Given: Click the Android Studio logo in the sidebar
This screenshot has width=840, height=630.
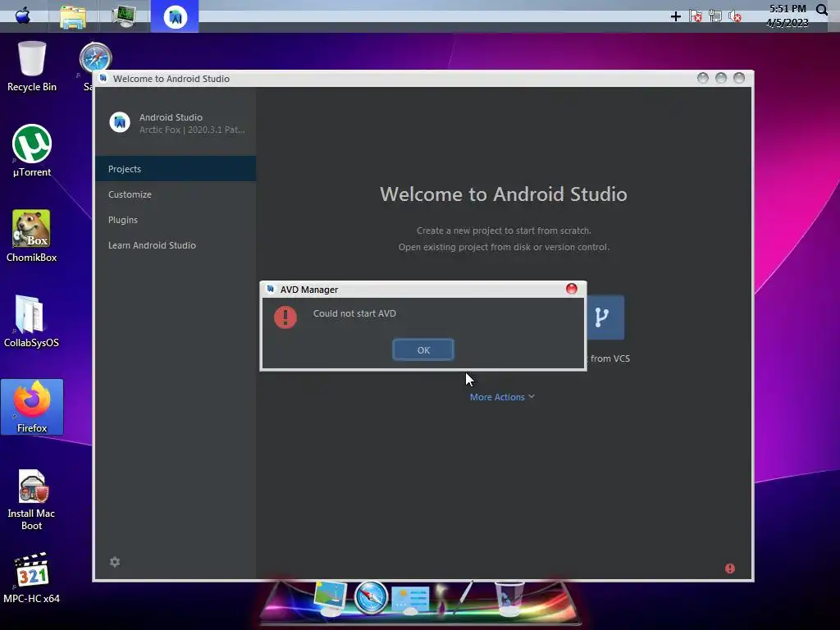Looking at the screenshot, I should [x=120, y=123].
